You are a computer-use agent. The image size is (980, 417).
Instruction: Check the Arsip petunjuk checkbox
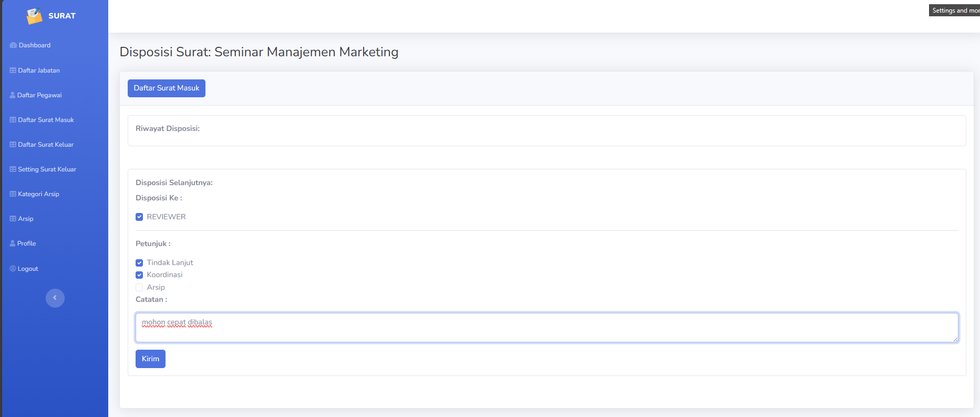(139, 287)
